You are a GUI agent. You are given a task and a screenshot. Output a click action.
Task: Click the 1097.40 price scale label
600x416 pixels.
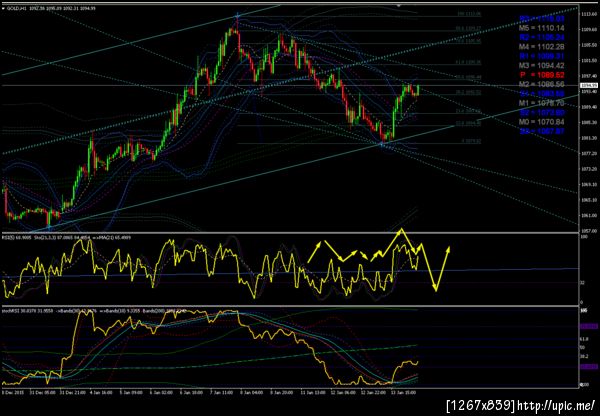pyautogui.click(x=589, y=76)
